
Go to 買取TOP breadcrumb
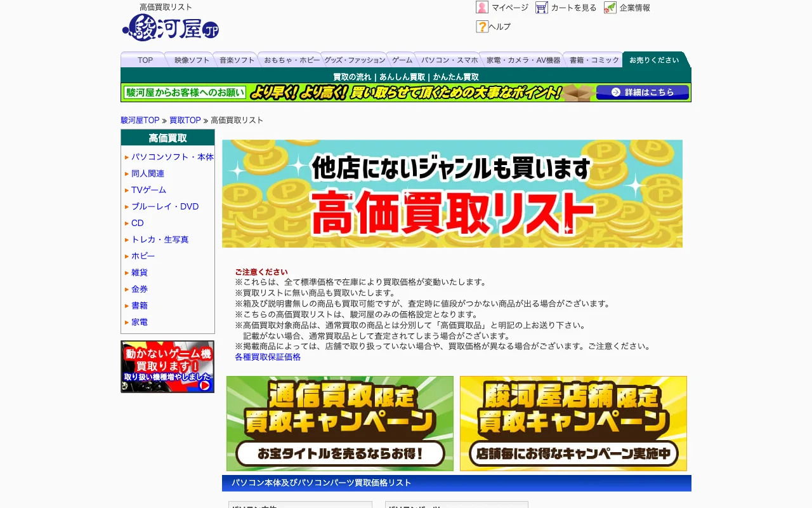click(x=185, y=120)
